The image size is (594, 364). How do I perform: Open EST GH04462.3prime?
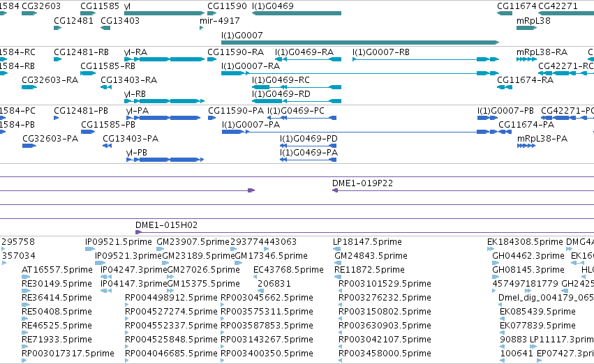tap(528, 256)
